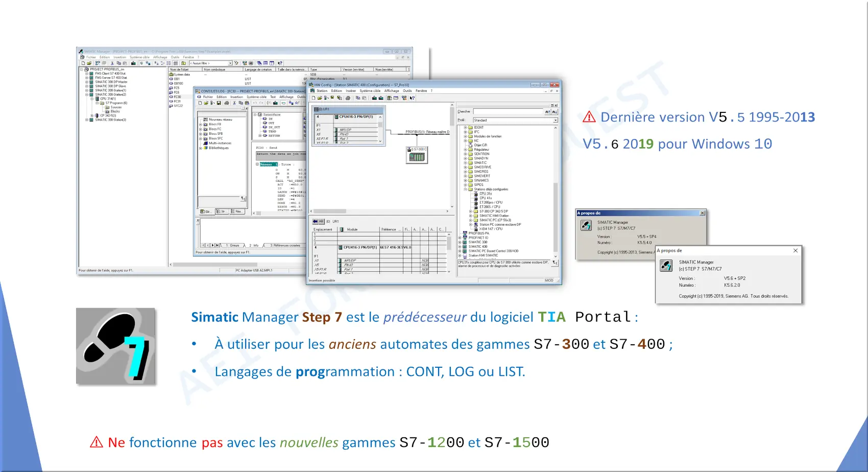The height and width of the screenshot is (472, 868).
Task: Open Insérer menu in HW Config window
Action: tap(351, 91)
